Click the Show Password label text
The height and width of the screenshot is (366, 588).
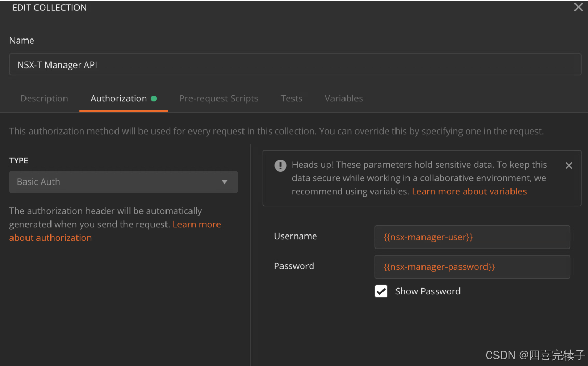[428, 291]
